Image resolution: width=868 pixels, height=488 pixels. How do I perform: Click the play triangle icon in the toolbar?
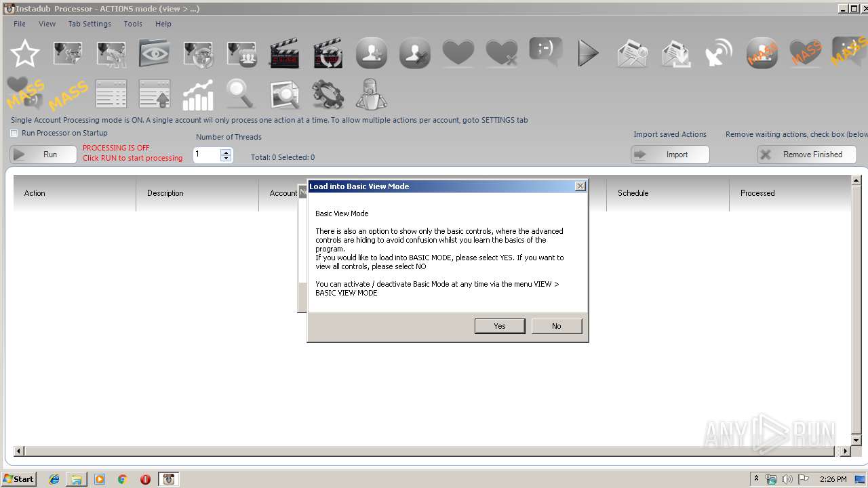(x=589, y=53)
